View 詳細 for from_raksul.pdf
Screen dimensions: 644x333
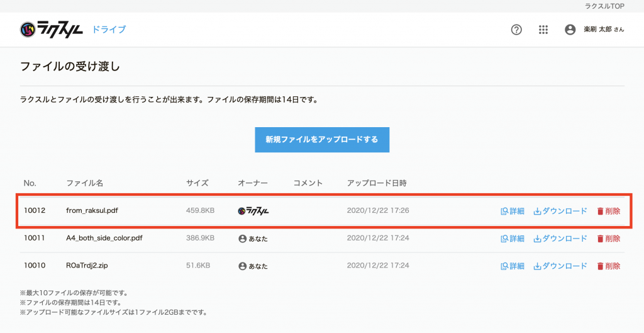512,211
